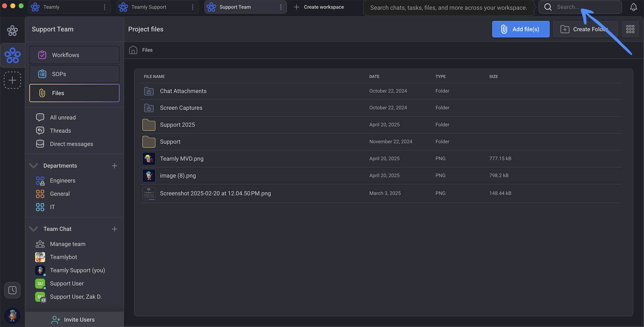Switch to grid view of files
644x327 pixels.
tap(630, 29)
